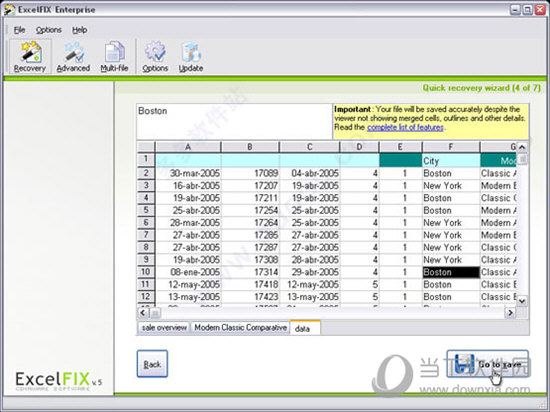
Task: Switch to Modern Classic Comparative sheet tab
Action: (x=240, y=327)
